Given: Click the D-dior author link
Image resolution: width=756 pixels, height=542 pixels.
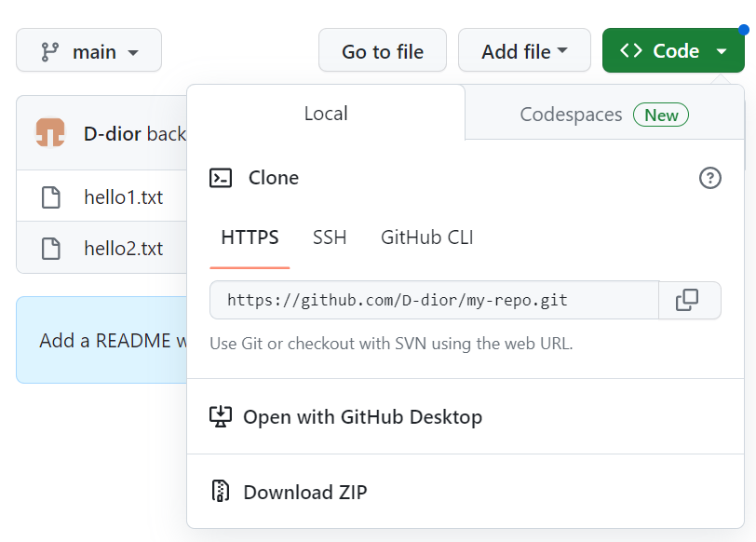Looking at the screenshot, I should [113, 133].
